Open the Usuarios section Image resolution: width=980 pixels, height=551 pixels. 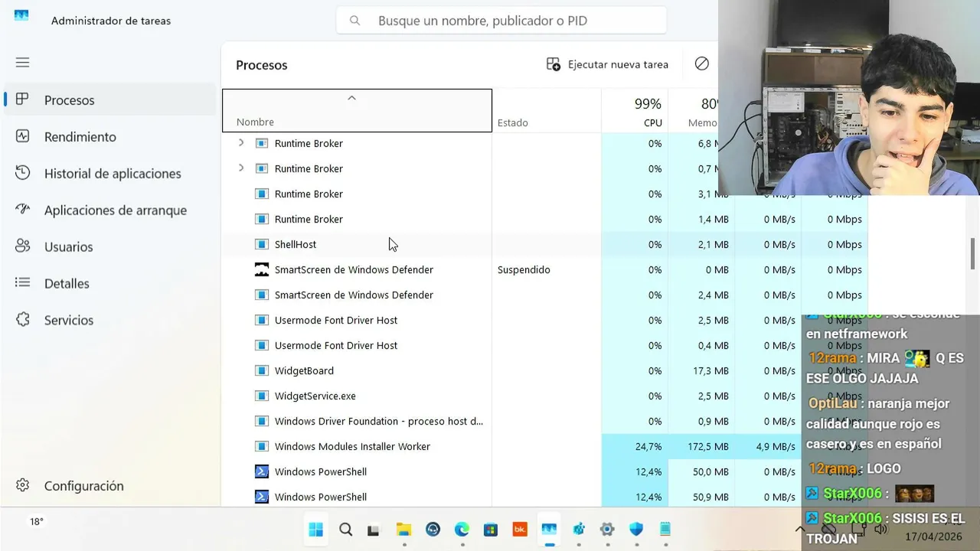pyautogui.click(x=111, y=247)
